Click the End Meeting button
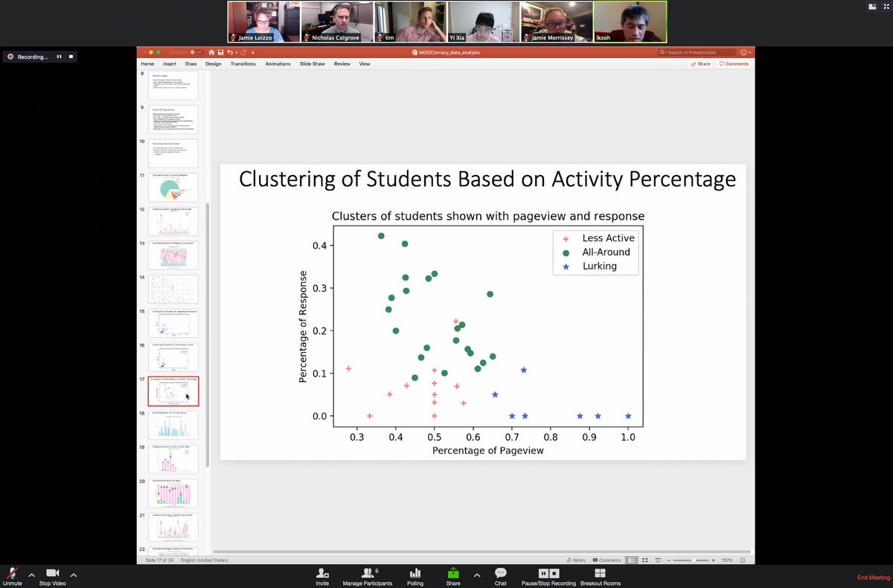 872,577
